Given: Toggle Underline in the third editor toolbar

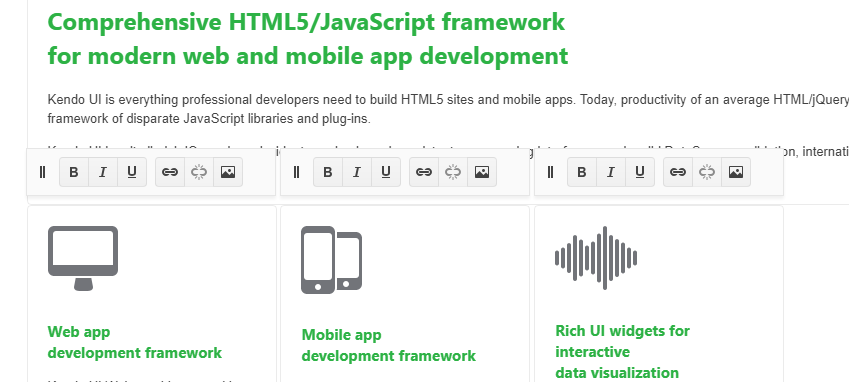Looking at the screenshot, I should 640,172.
